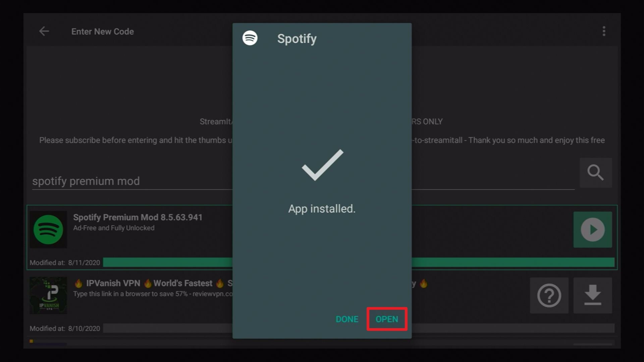Click the 'App installed.' message
The width and height of the screenshot is (644, 362).
click(322, 209)
